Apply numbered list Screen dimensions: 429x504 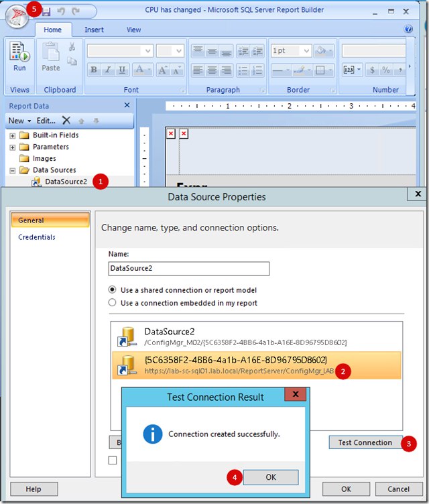[x=257, y=70]
